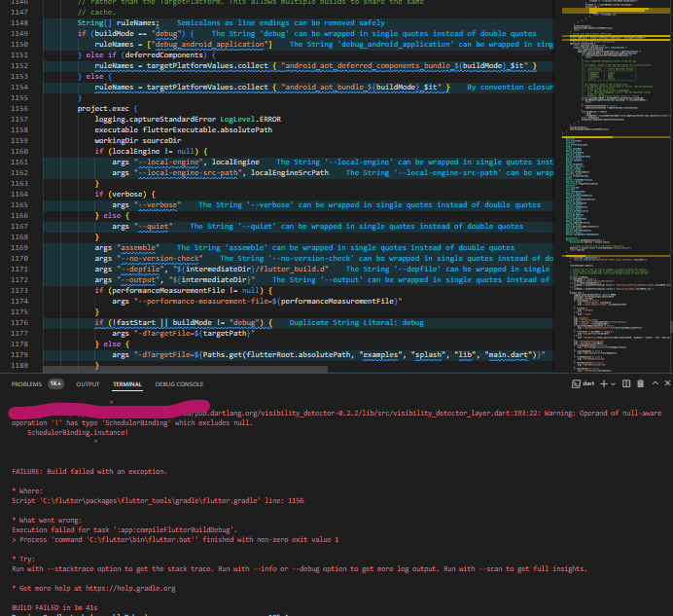Click 'LogLevel.ERROR' token on line 1157

[251, 119]
